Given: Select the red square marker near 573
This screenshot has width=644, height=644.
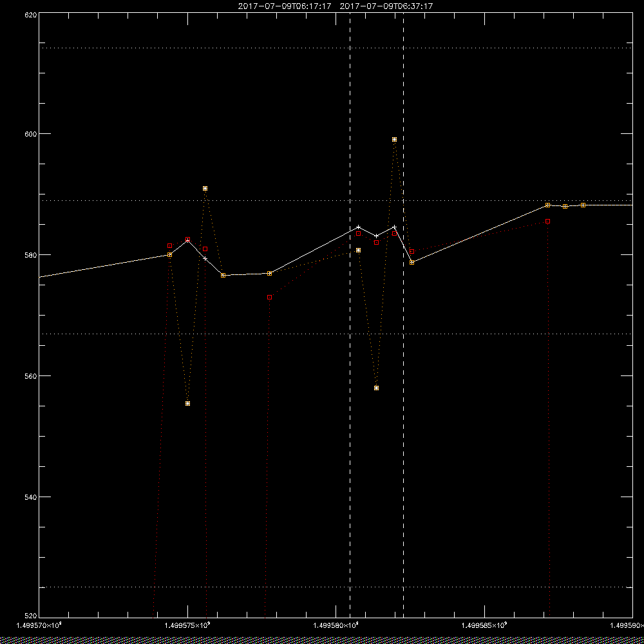Looking at the screenshot, I should tap(269, 298).
